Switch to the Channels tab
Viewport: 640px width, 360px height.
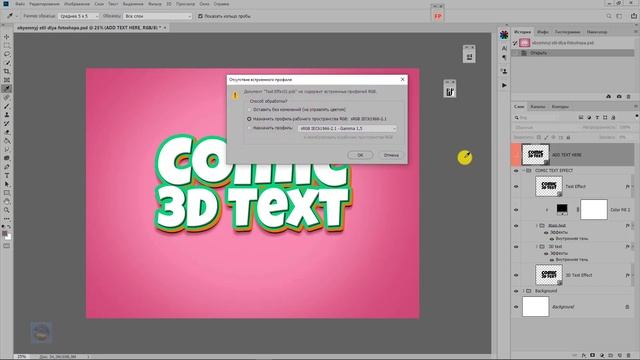(x=538, y=107)
